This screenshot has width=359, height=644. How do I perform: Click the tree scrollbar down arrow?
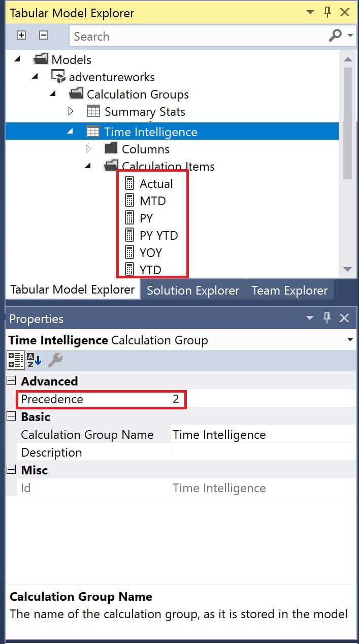pos(348,269)
